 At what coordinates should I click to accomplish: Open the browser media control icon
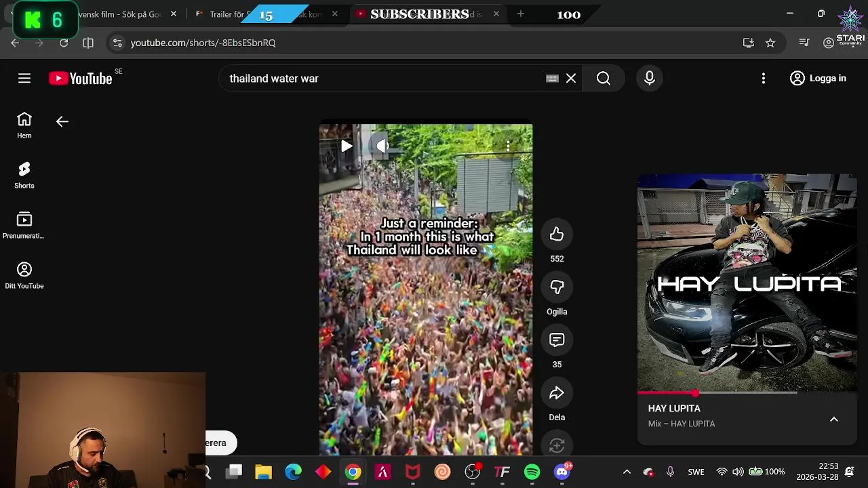tap(804, 43)
